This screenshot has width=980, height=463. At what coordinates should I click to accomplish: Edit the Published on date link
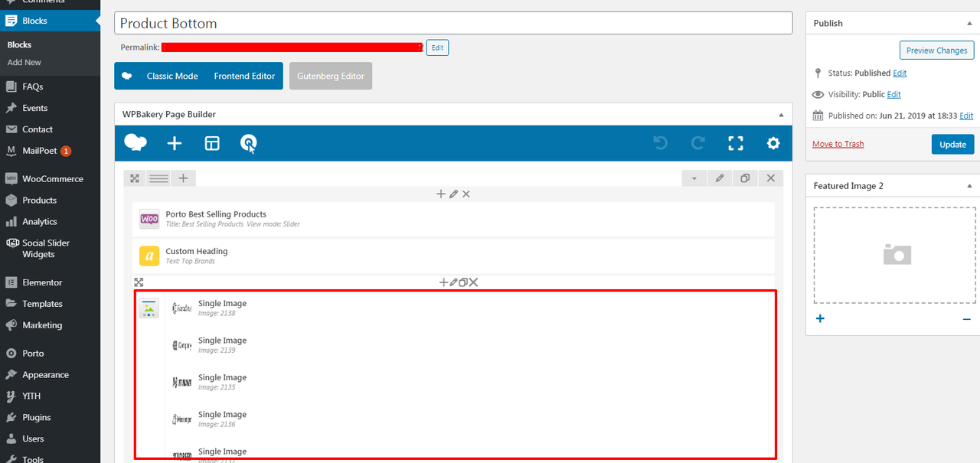(966, 116)
